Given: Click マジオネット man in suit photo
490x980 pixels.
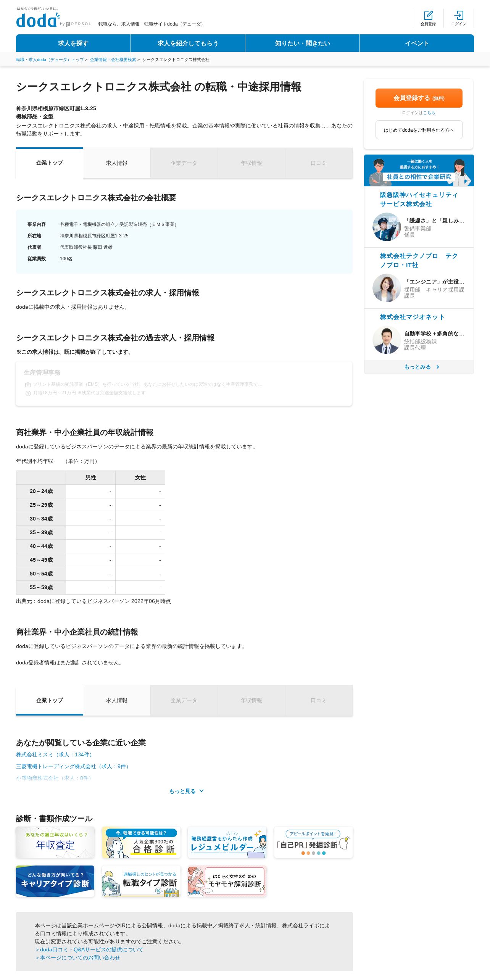Looking at the screenshot, I should pyautogui.click(x=387, y=340).
